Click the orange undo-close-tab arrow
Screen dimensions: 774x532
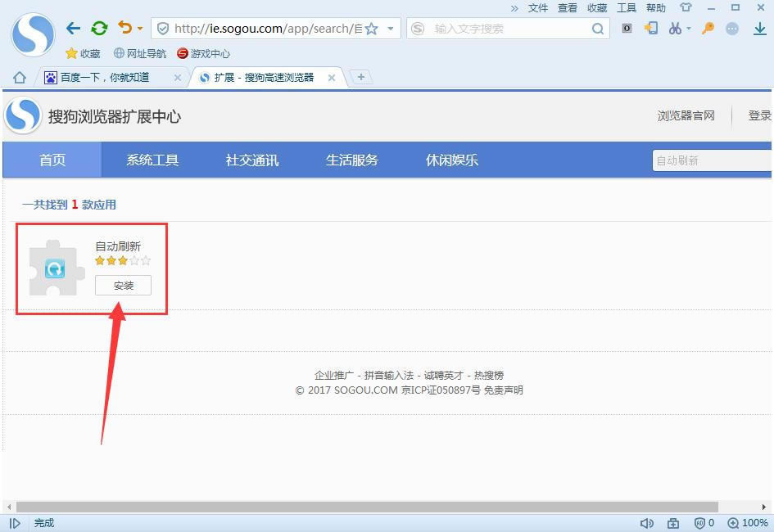(x=124, y=27)
